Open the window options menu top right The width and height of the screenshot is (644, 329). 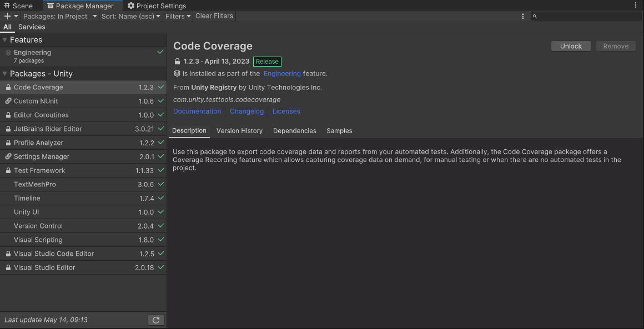[x=636, y=6]
